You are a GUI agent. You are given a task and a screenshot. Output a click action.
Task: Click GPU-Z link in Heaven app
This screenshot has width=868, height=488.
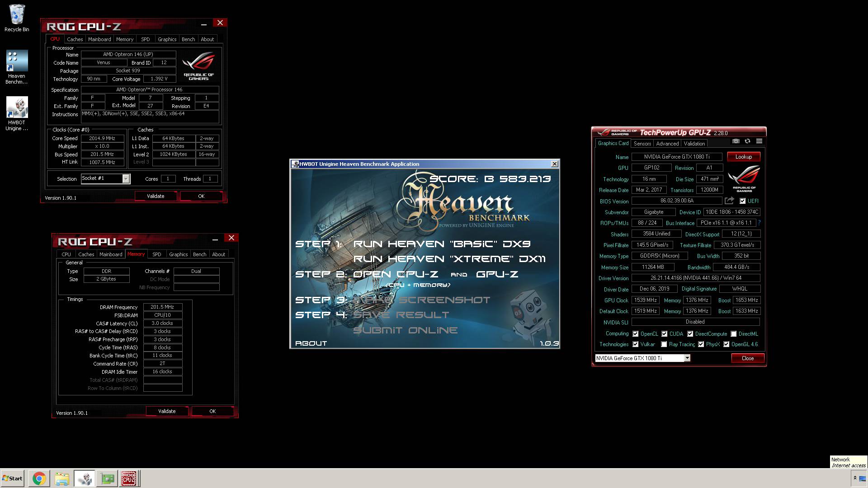coord(497,274)
